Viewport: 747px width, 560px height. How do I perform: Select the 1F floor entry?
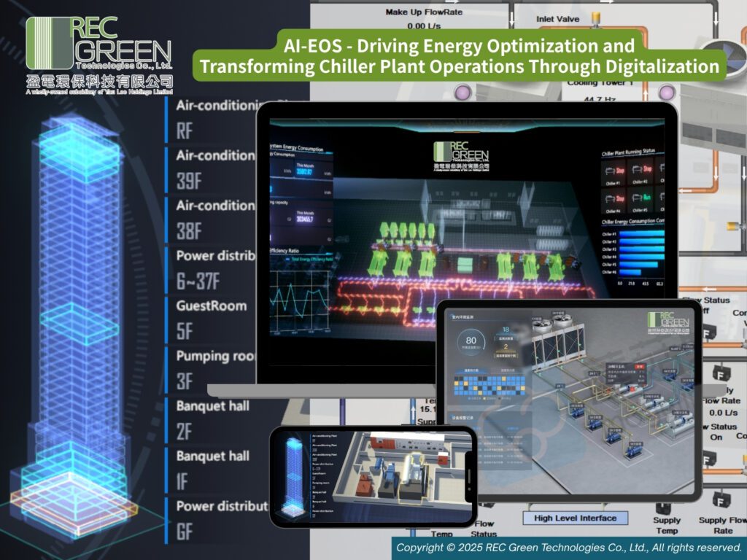pos(182,482)
